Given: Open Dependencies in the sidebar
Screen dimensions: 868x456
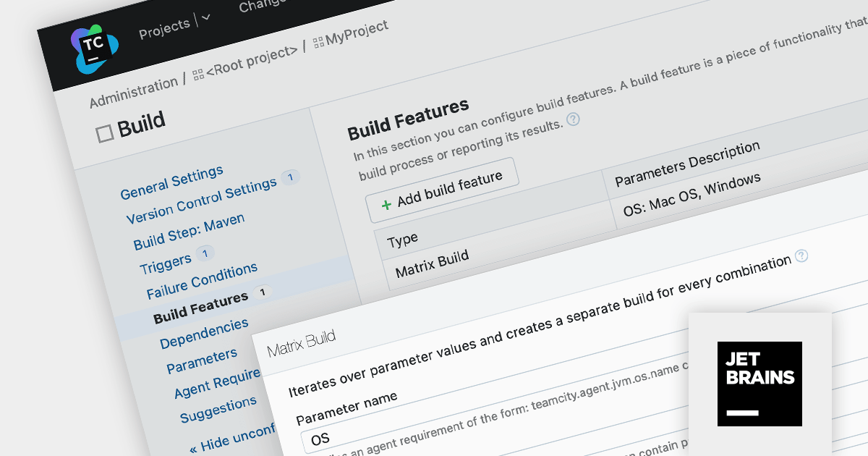Looking at the screenshot, I should 204,333.
